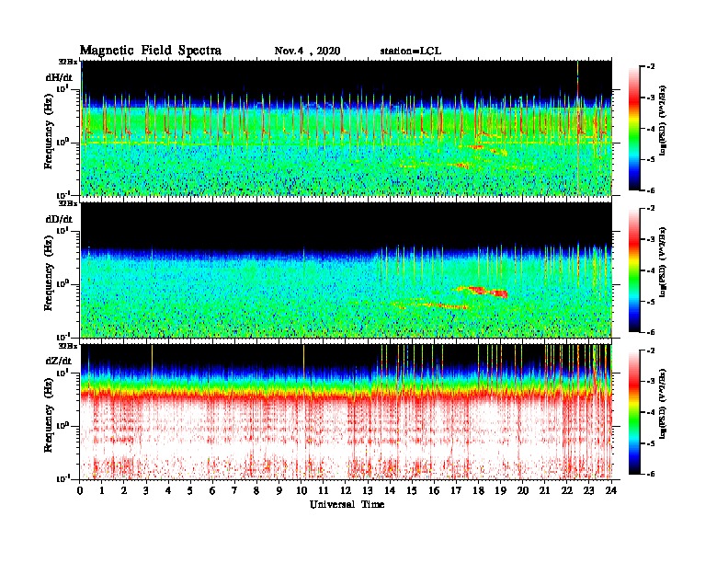Click hour tick label "15" on time axis
The image size is (728, 563).
(412, 490)
